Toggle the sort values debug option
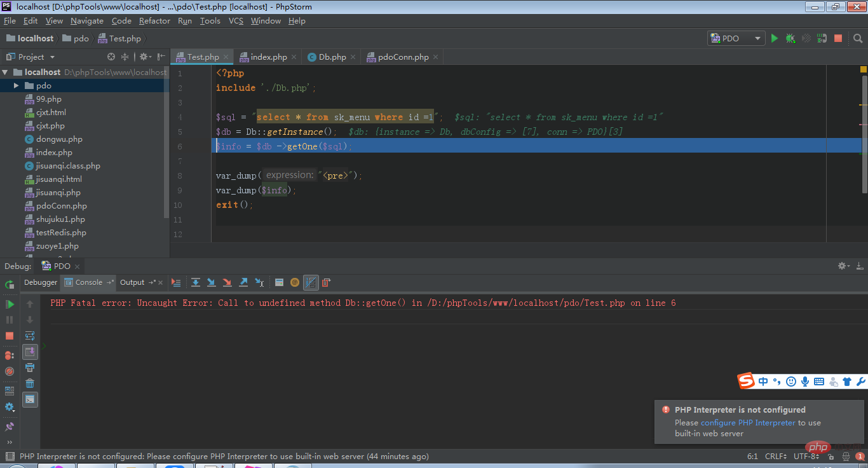The height and width of the screenshot is (468, 868). pos(311,282)
